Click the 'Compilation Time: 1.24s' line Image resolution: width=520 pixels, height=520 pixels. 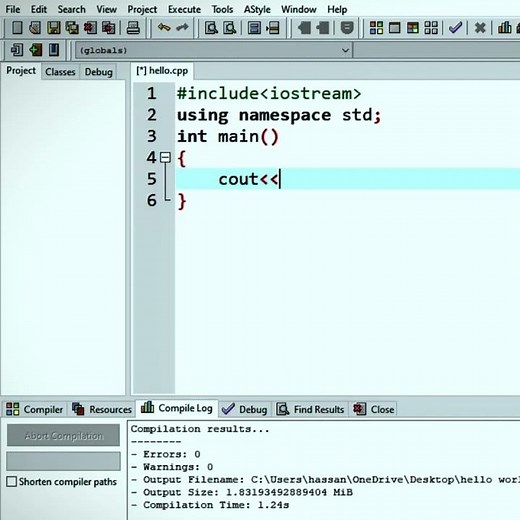point(210,505)
